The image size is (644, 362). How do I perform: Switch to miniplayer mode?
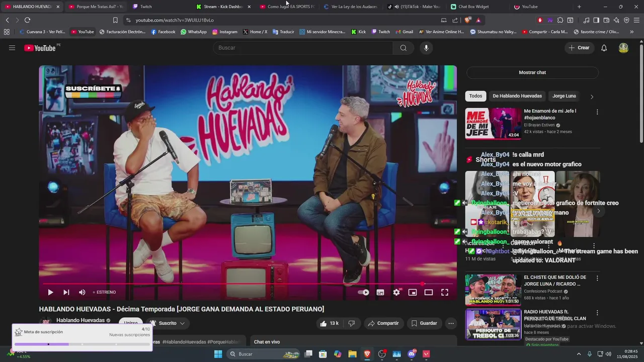pyautogui.click(x=413, y=292)
